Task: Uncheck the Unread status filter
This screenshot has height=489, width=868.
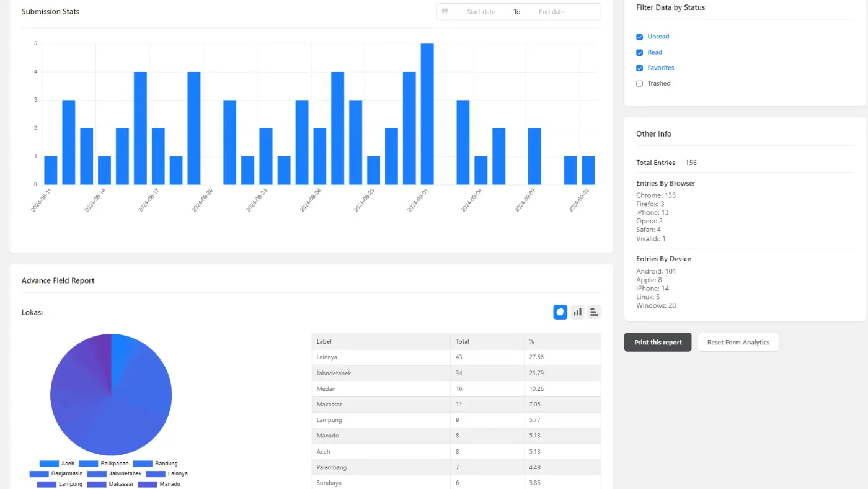Action: 639,37
